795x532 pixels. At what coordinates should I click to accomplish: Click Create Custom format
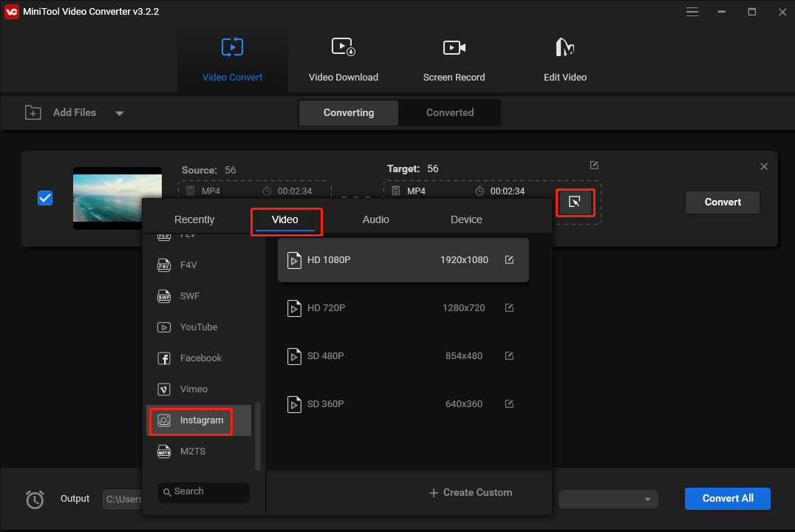click(x=471, y=492)
